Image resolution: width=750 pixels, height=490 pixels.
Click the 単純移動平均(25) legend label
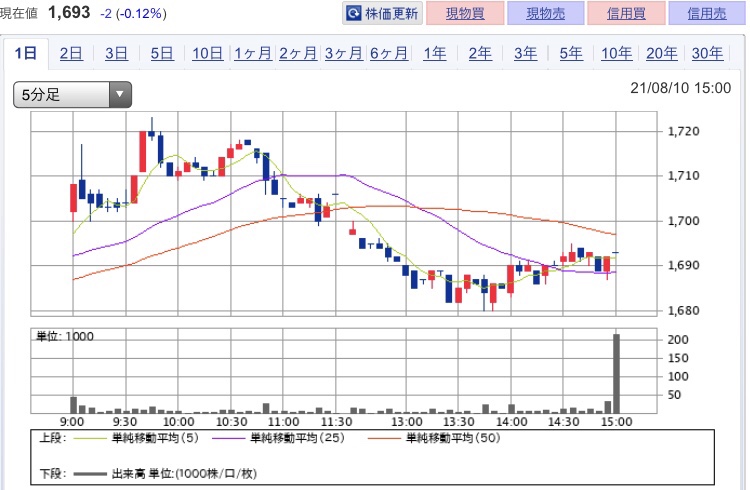[x=298, y=437]
